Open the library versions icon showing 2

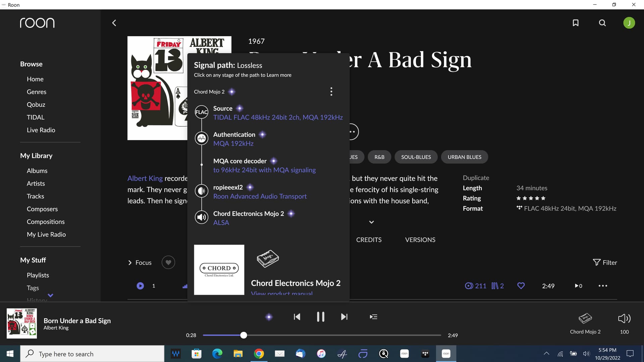498,286
